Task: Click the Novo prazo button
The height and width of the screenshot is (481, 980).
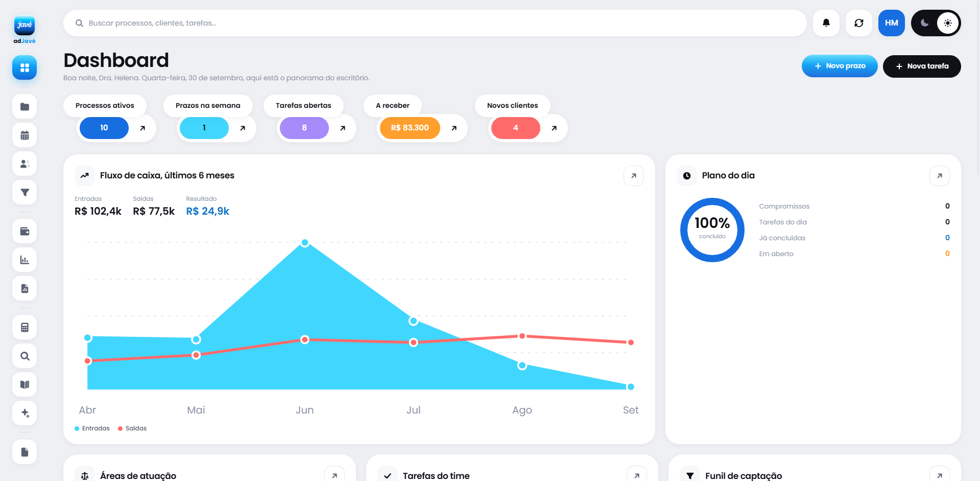Action: 840,66
